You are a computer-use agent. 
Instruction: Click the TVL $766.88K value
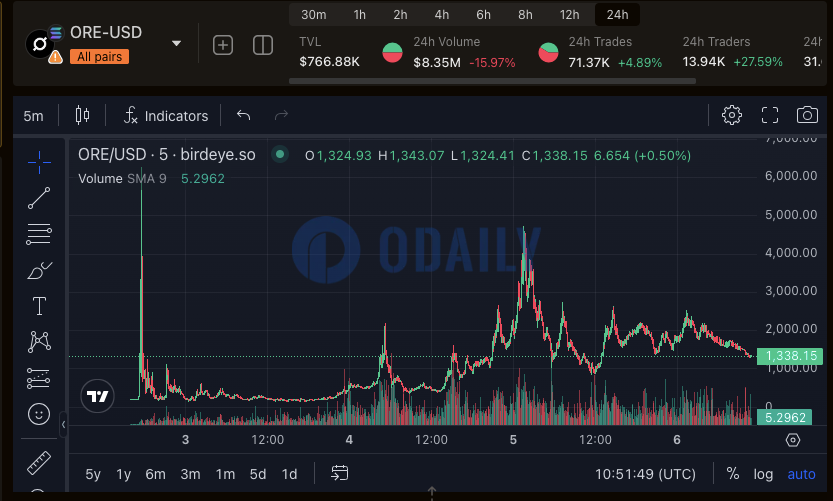pyautogui.click(x=329, y=62)
